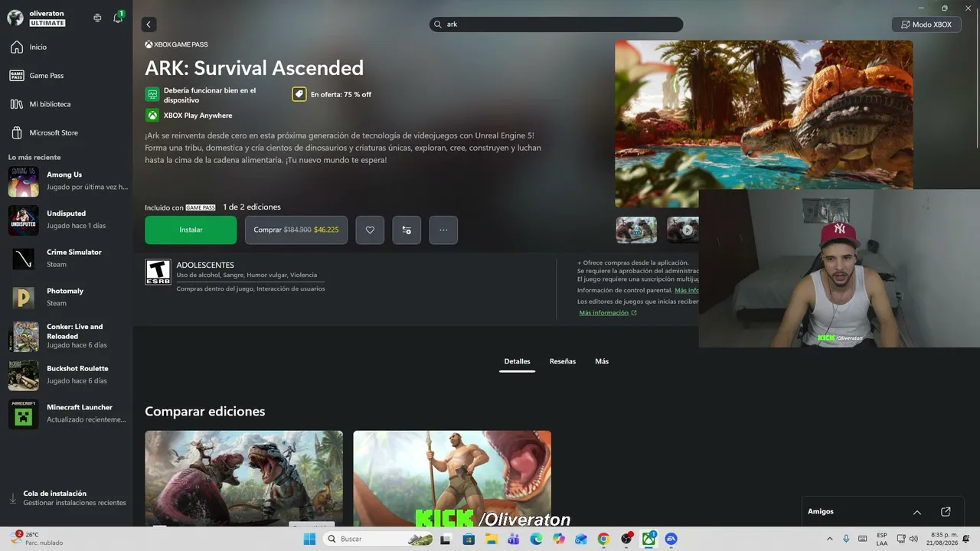The height and width of the screenshot is (551, 980).
Task: Open Conker: Live and Reloaded entry
Action: point(67,336)
